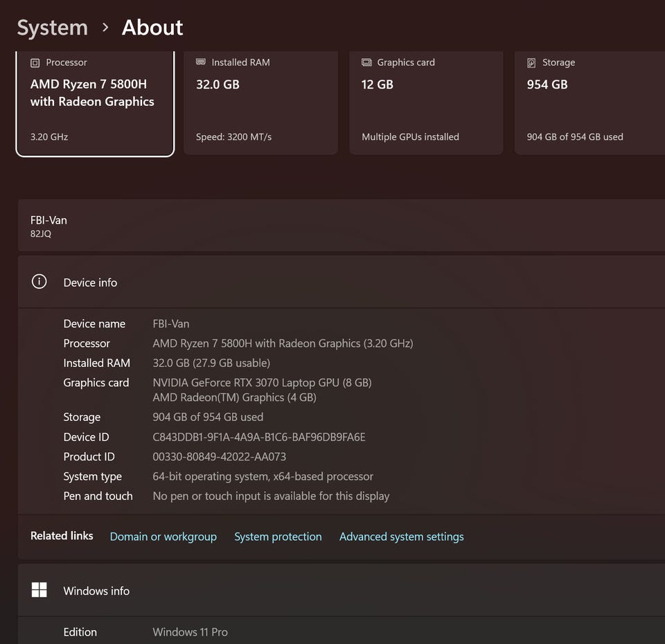Select the Processor card
The image size is (665, 644).
(x=95, y=103)
